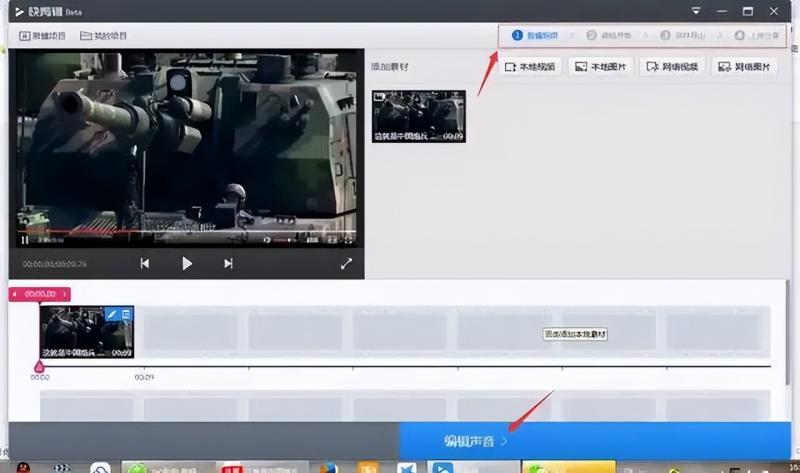Skip to previous frame in preview controls
Screen dimensions: 800x473
tap(145, 264)
